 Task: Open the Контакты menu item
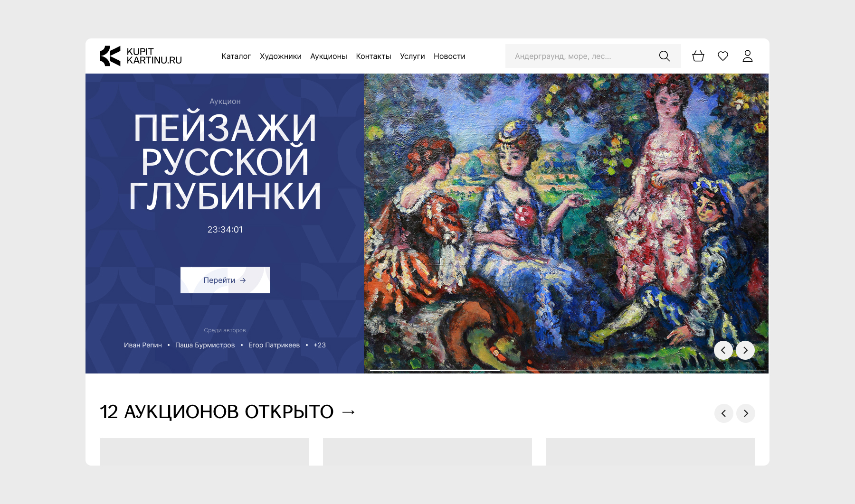tap(373, 56)
